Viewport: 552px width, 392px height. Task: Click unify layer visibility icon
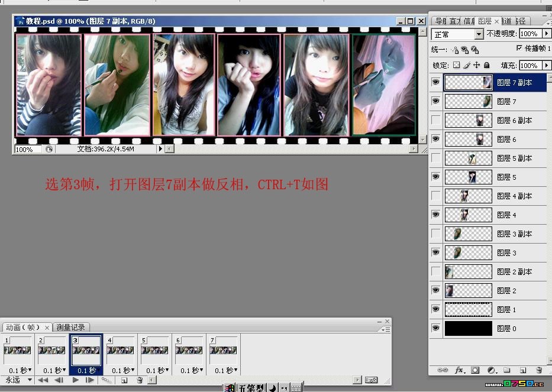(464, 50)
